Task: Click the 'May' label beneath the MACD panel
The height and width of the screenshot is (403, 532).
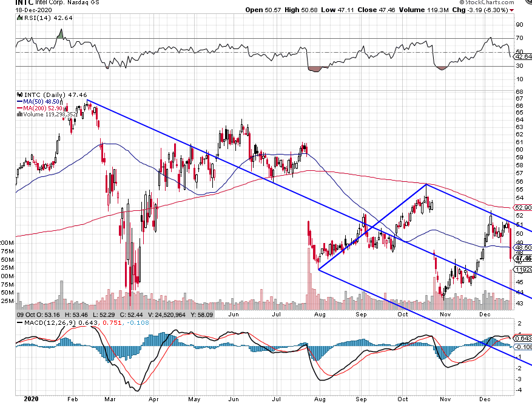Action: coord(194,399)
